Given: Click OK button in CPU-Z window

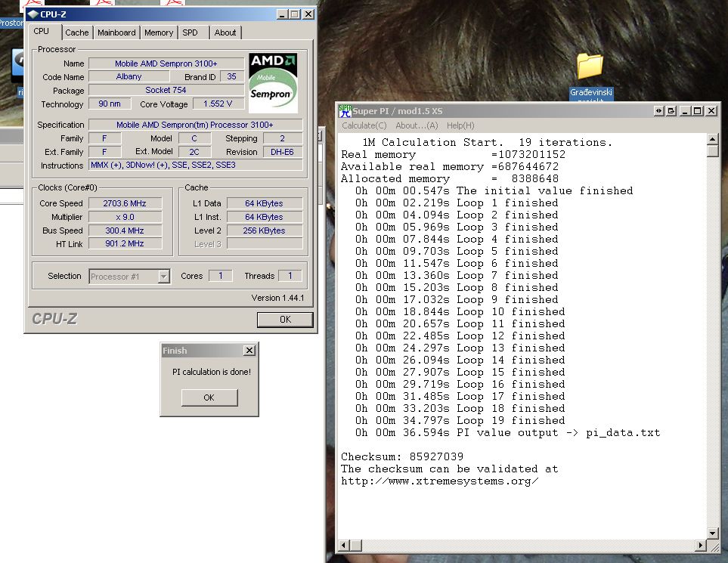Looking at the screenshot, I should pyautogui.click(x=285, y=320).
